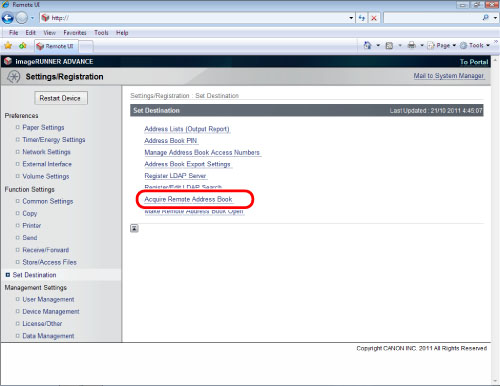This screenshot has height=386, width=500.
Task: Click the Restart Device button
Action: click(x=60, y=98)
